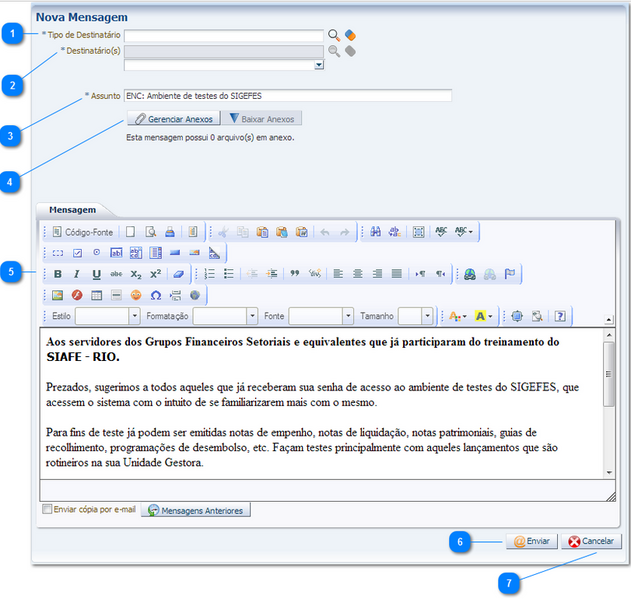631x599 pixels.
Task: Click the Bold formatting icon
Action: point(58,273)
